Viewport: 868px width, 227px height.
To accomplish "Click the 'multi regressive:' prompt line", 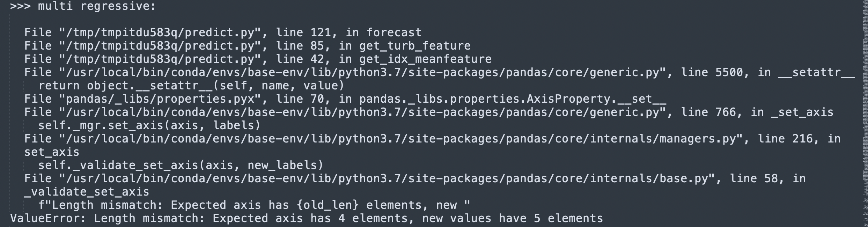I will click(x=83, y=6).
